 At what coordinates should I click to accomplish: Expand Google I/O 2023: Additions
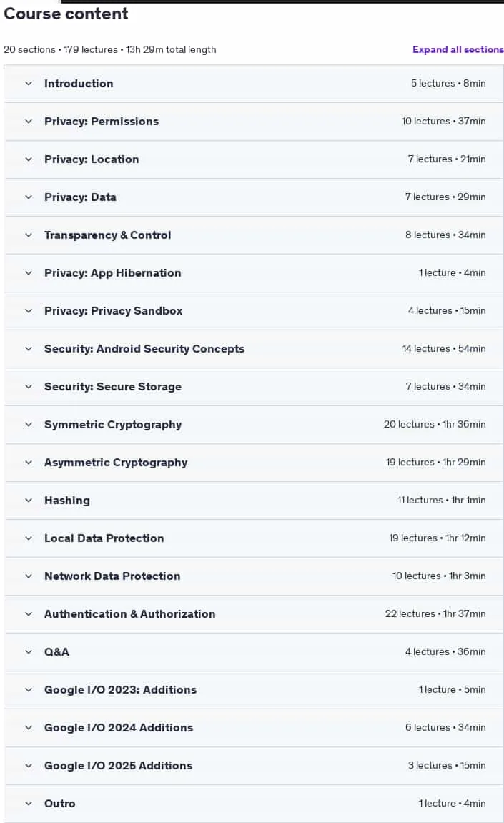[254, 690]
